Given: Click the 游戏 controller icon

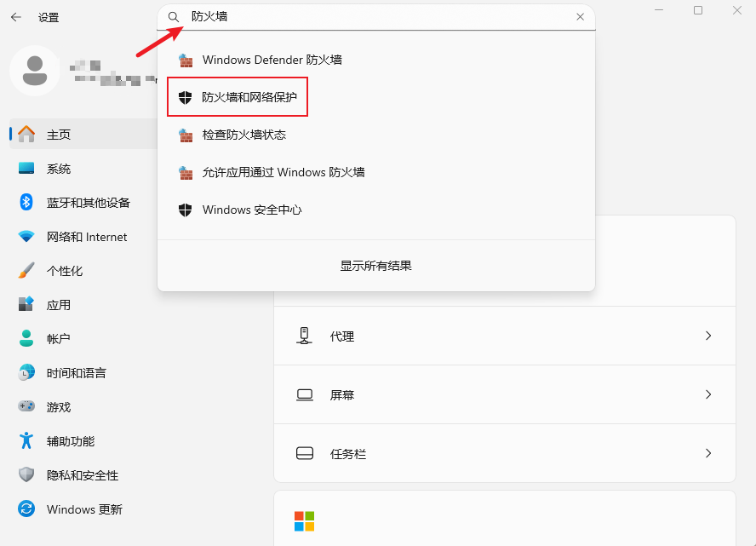Looking at the screenshot, I should [26, 406].
